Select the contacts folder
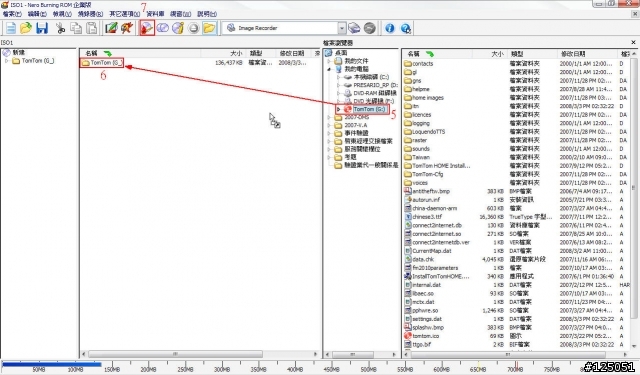 [x=422, y=64]
